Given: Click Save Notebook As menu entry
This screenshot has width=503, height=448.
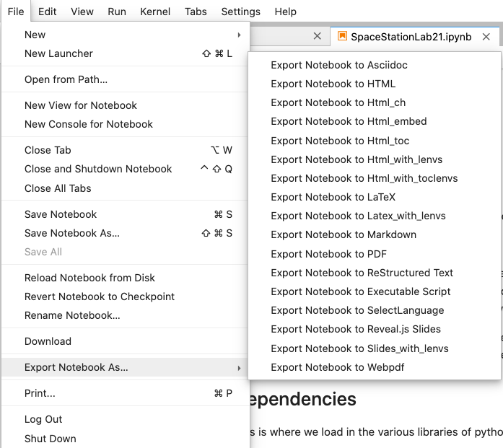Looking at the screenshot, I should [x=72, y=233].
